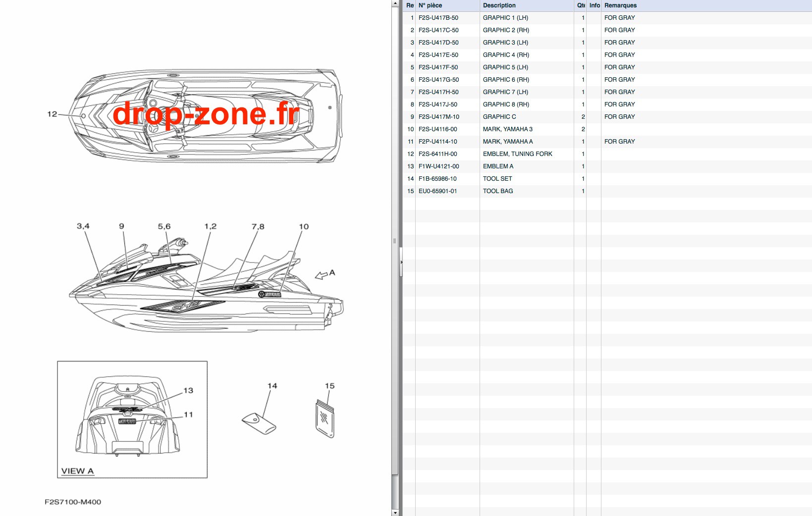Click the tool set drawing labeled 14
This screenshot has height=516, width=812.
click(x=259, y=423)
